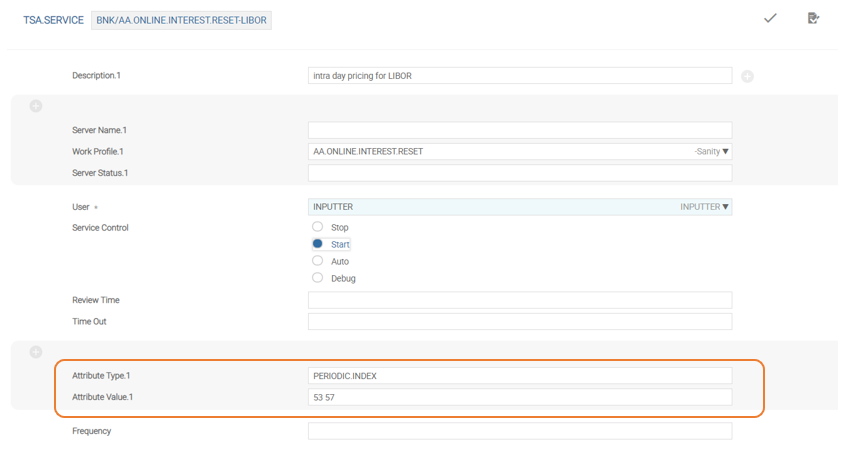Click the validate record icon
Screen dimensions: 856x449
(x=814, y=18)
